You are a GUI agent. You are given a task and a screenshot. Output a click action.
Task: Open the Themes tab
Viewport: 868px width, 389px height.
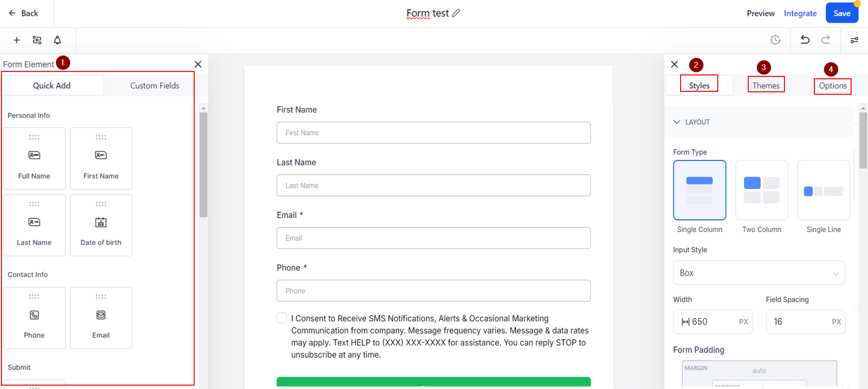[766, 86]
